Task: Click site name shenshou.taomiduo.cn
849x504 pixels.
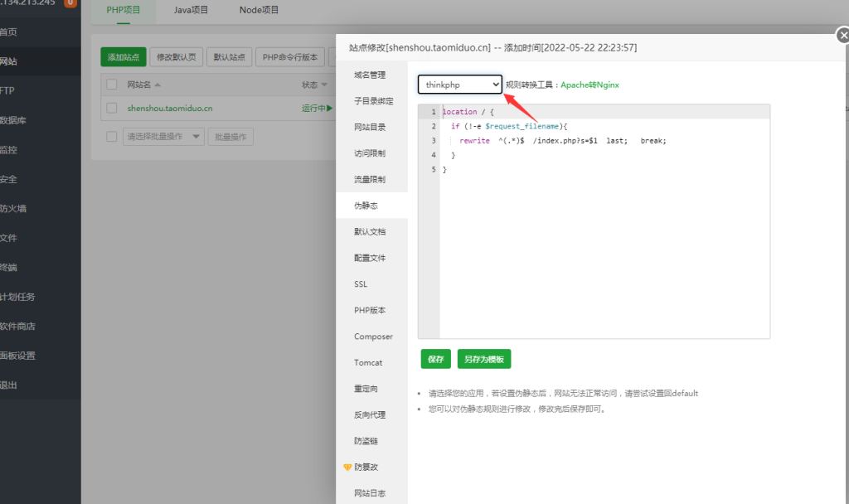Action: (x=170, y=108)
